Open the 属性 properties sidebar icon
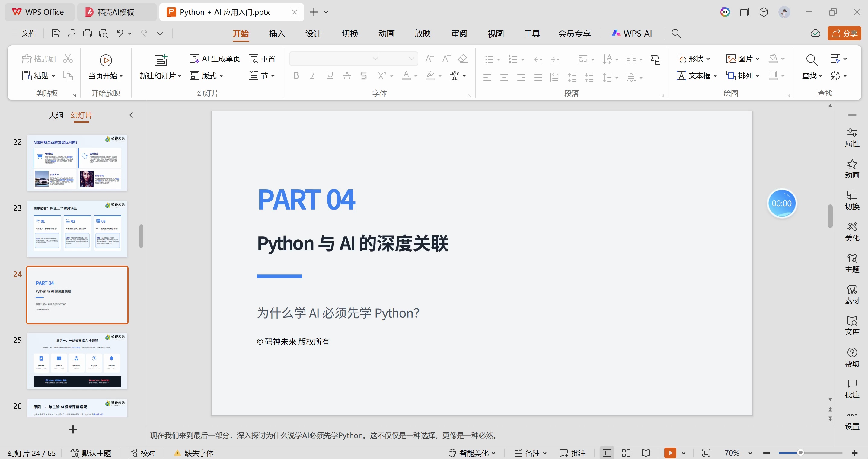 [852, 138]
